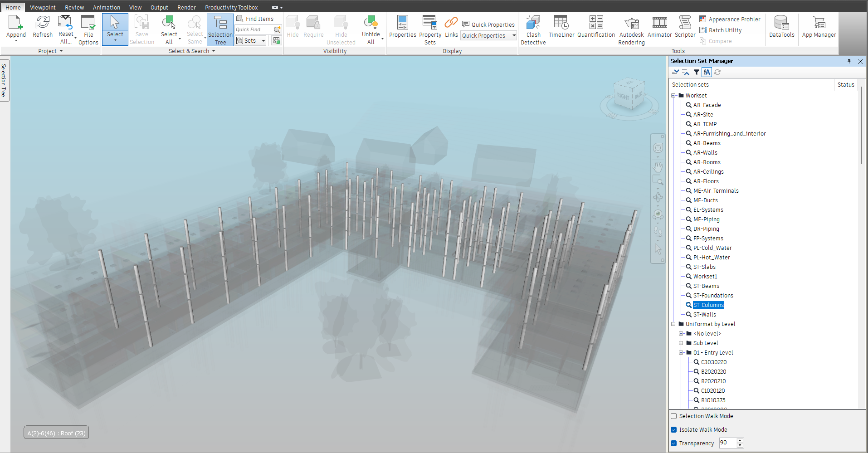Expand the Select & Search panel dropdown
Viewport: 868px width, 453px height.
click(192, 51)
